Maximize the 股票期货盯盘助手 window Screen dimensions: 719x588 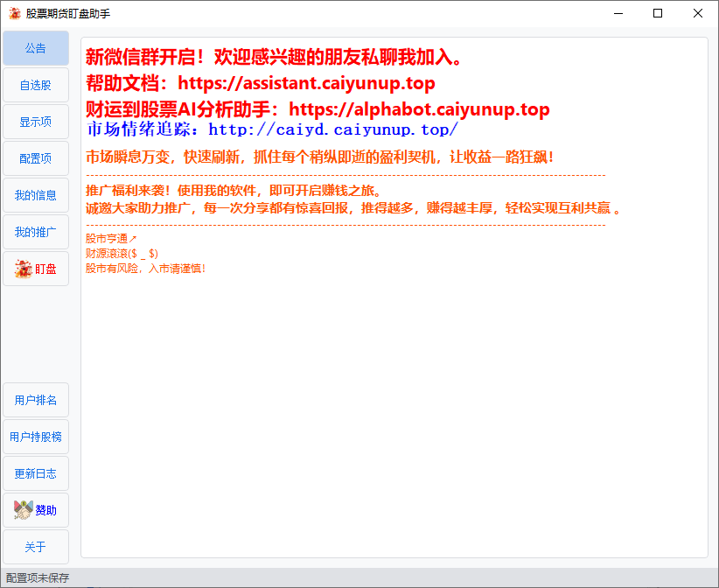click(658, 13)
